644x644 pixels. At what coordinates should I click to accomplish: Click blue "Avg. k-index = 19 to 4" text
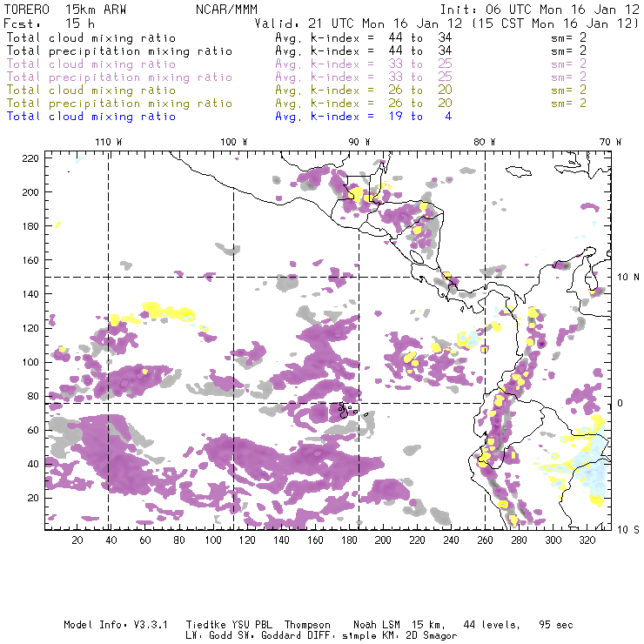[x=364, y=117]
